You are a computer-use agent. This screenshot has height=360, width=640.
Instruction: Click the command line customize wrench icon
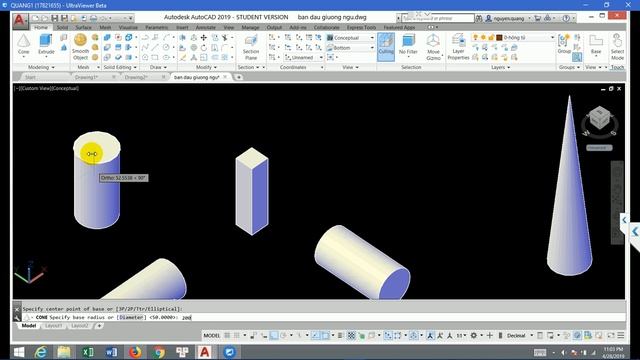[x=17, y=317]
